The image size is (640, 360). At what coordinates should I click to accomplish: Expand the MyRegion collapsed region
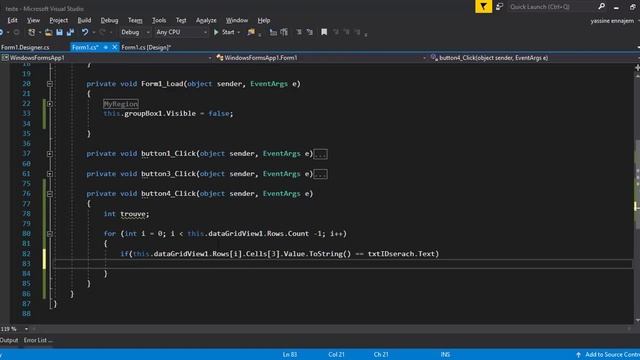tap(50, 104)
